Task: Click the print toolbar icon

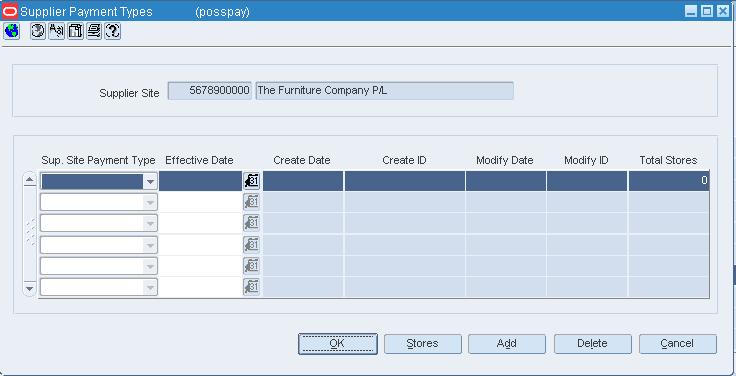Action: coord(94,31)
